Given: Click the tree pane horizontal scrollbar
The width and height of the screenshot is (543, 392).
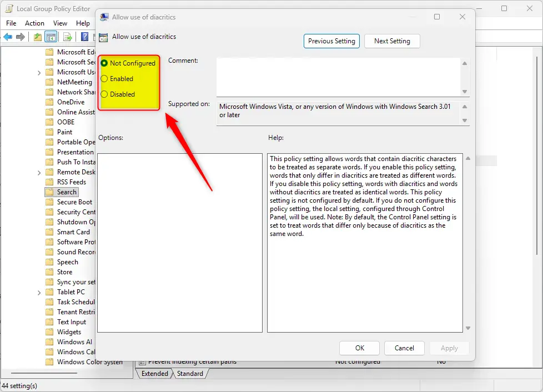Looking at the screenshot, I should click(44, 373).
